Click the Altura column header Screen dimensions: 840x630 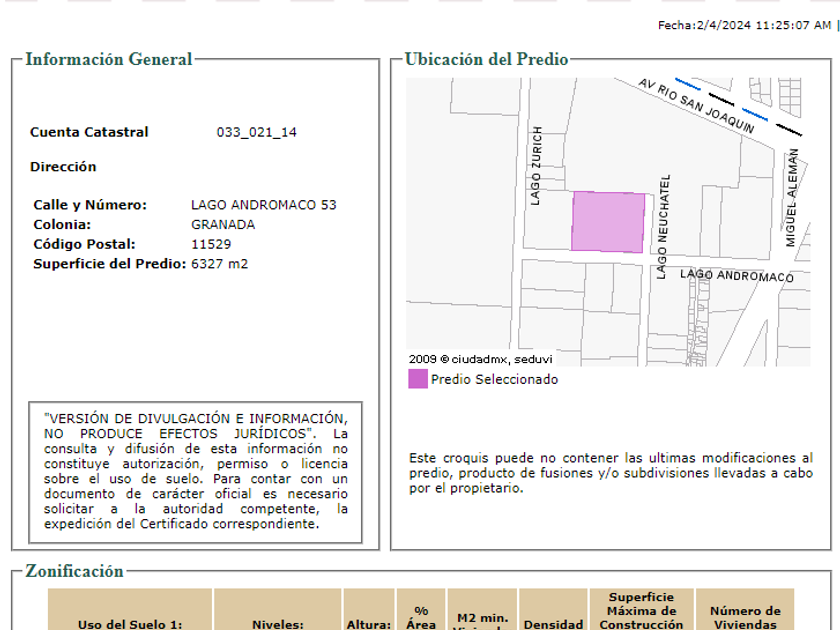tap(369, 624)
